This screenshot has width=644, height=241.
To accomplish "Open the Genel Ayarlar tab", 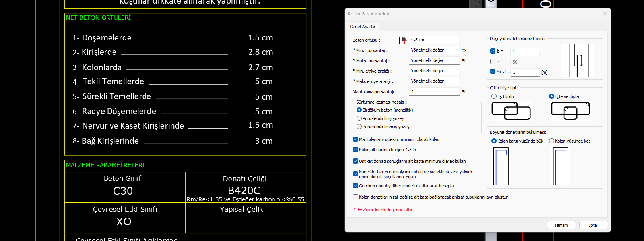I will point(363,27).
